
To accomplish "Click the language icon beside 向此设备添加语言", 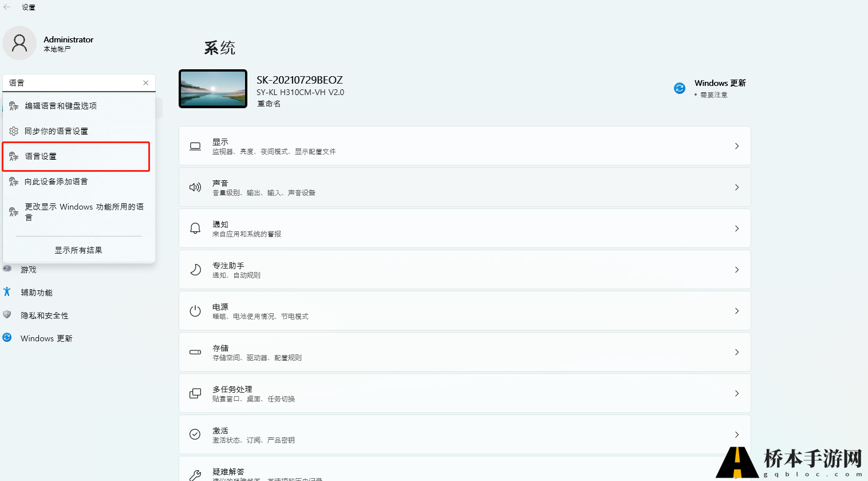I will point(14,182).
